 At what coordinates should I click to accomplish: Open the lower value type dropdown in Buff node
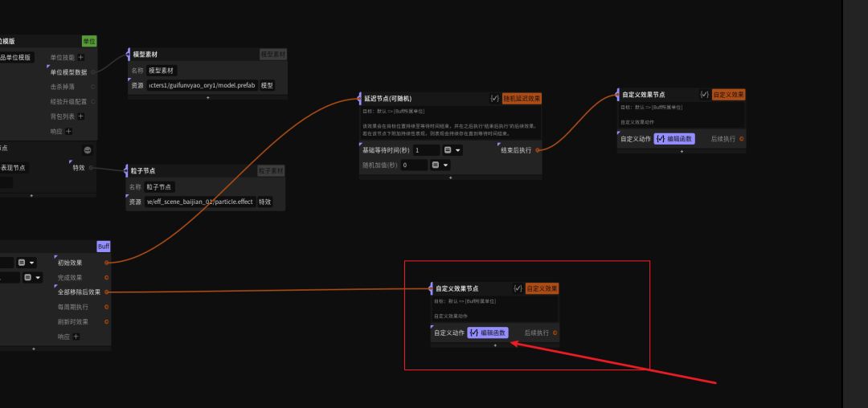tap(32, 278)
